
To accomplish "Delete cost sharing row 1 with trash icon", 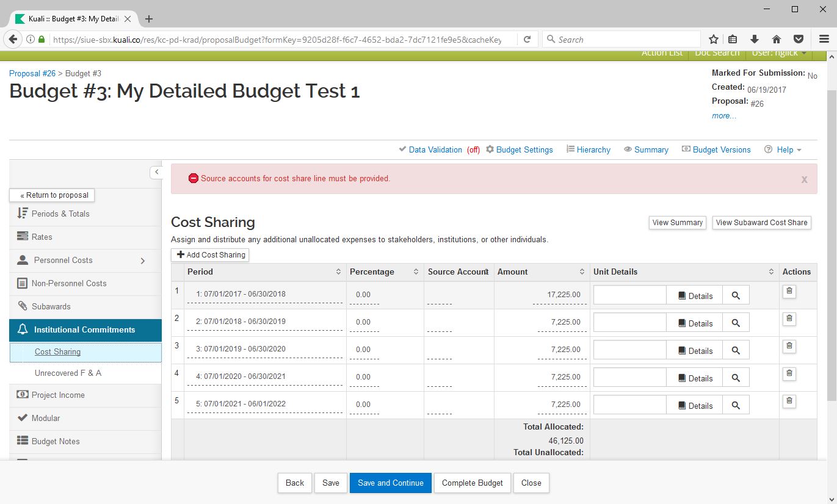I will (x=789, y=291).
